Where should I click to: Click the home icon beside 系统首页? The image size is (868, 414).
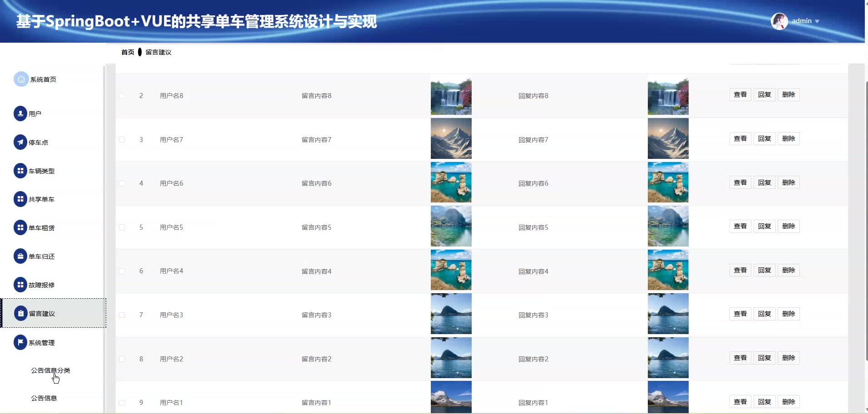(21, 79)
